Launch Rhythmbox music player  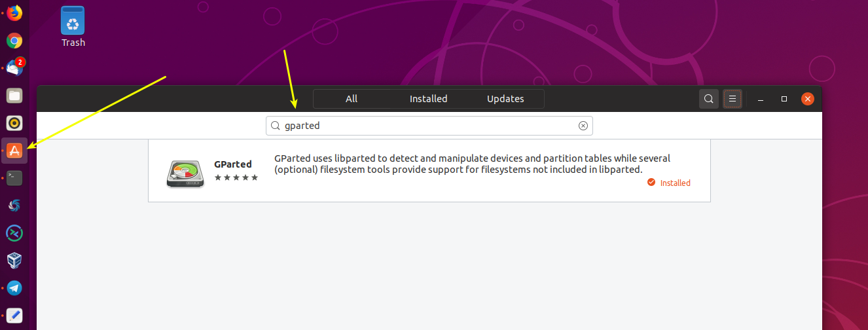(x=14, y=123)
